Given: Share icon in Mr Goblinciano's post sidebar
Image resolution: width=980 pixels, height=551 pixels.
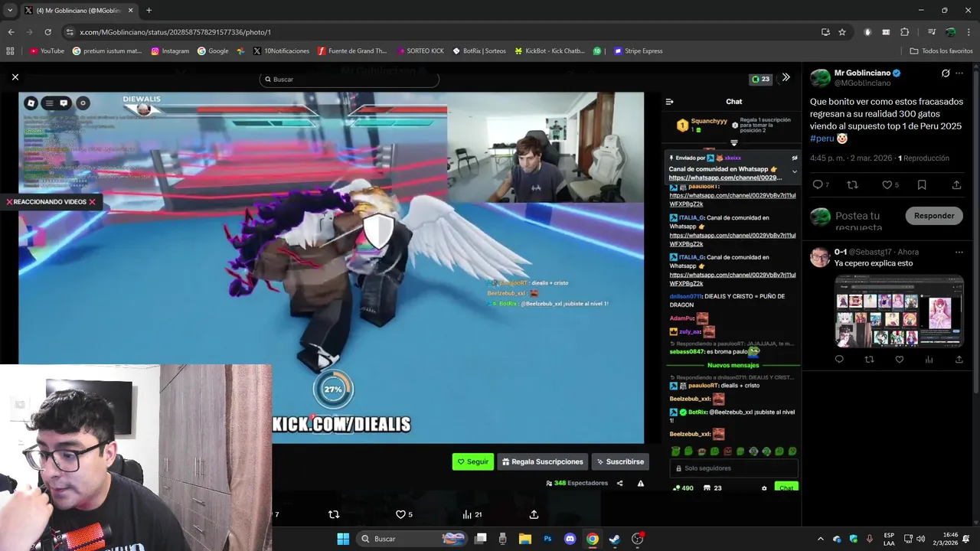Looking at the screenshot, I should click(956, 184).
